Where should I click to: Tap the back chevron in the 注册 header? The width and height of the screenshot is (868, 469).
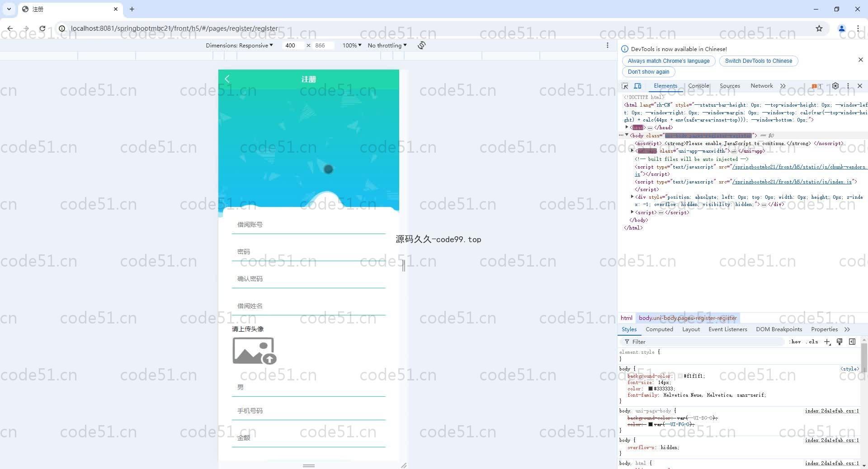[x=227, y=79]
